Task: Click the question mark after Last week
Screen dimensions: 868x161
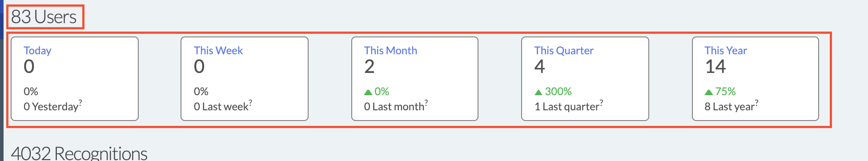Action: [x=250, y=102]
